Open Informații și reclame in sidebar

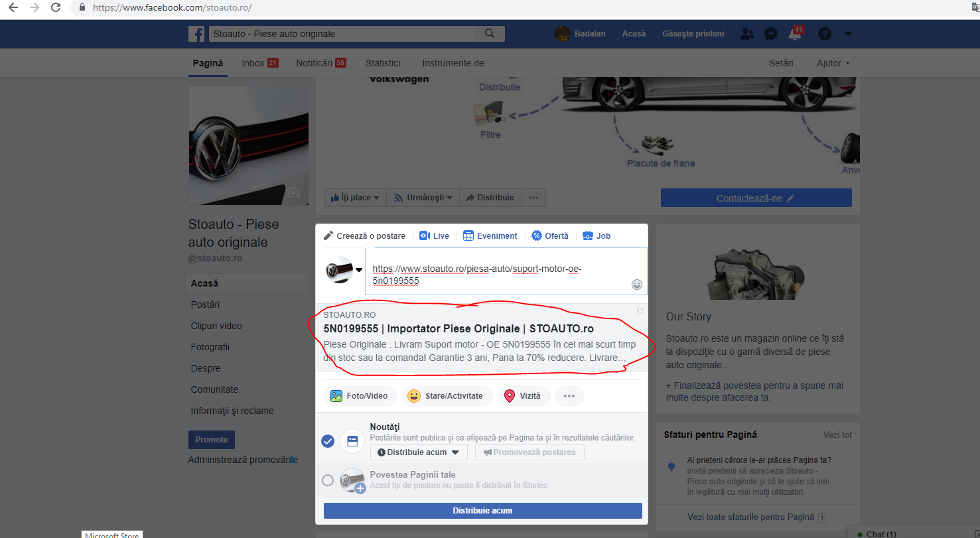point(232,411)
